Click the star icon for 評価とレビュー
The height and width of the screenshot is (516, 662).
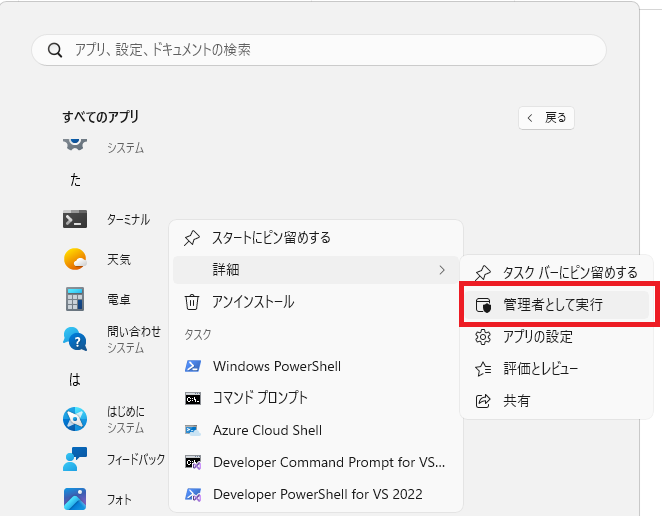(x=483, y=369)
